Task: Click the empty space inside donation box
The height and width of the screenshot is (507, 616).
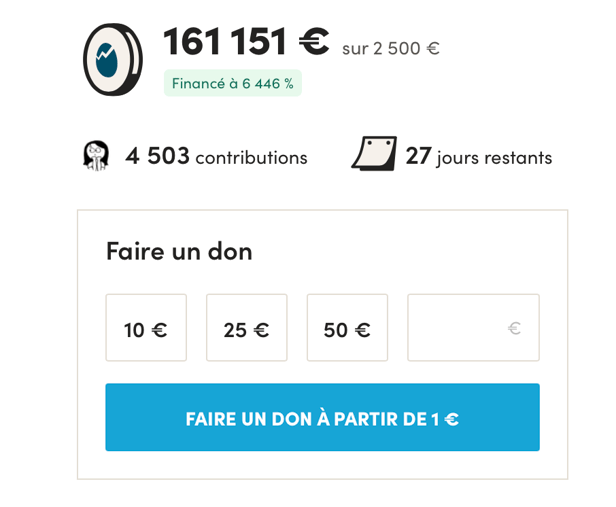Action: tap(400, 252)
